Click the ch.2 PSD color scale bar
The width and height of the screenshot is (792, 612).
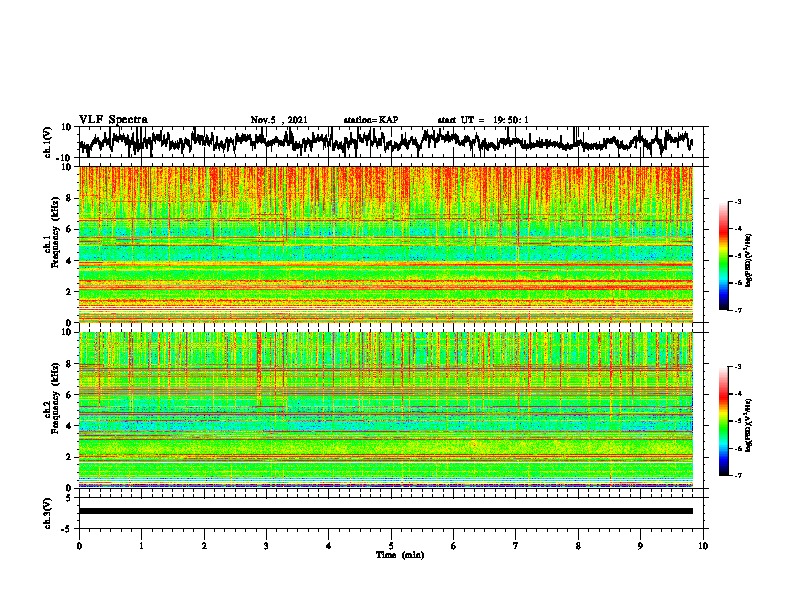click(x=723, y=421)
